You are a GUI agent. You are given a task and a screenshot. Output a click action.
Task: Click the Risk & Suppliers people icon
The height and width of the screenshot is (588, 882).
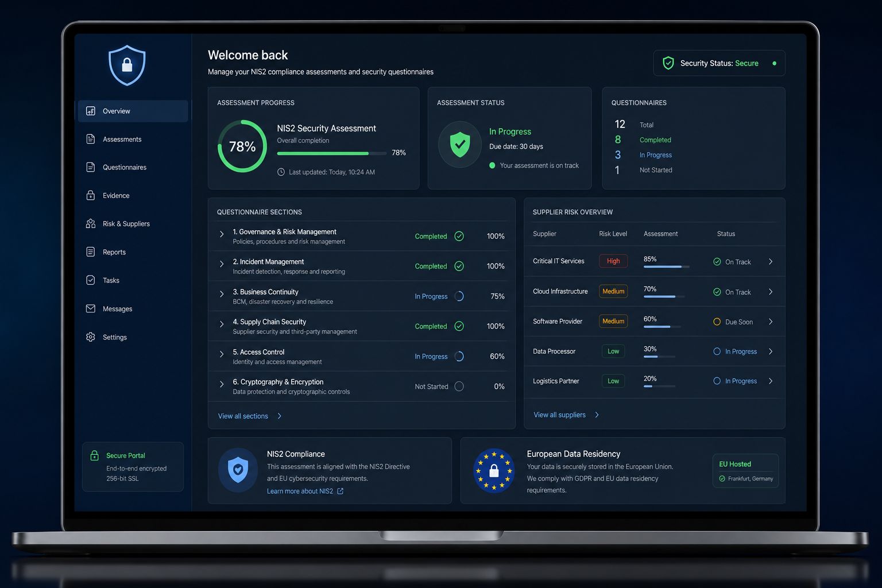pos(91,223)
